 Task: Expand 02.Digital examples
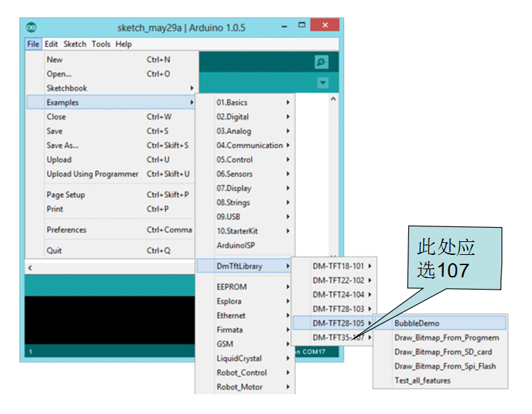(x=245, y=117)
